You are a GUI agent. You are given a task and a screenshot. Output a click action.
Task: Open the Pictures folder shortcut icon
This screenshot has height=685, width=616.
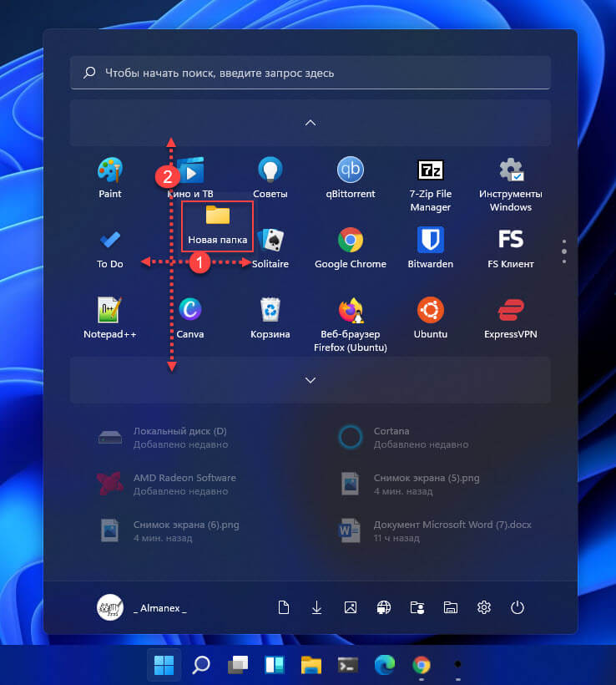350,607
